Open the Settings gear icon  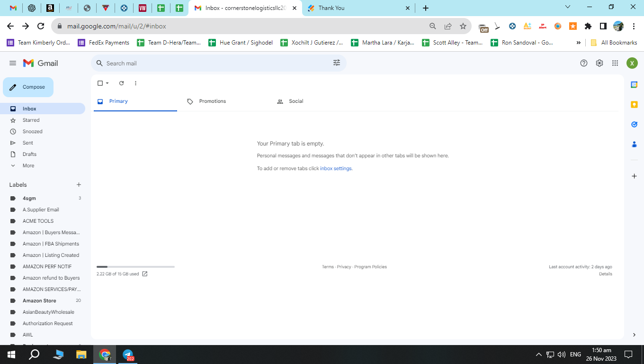(599, 63)
